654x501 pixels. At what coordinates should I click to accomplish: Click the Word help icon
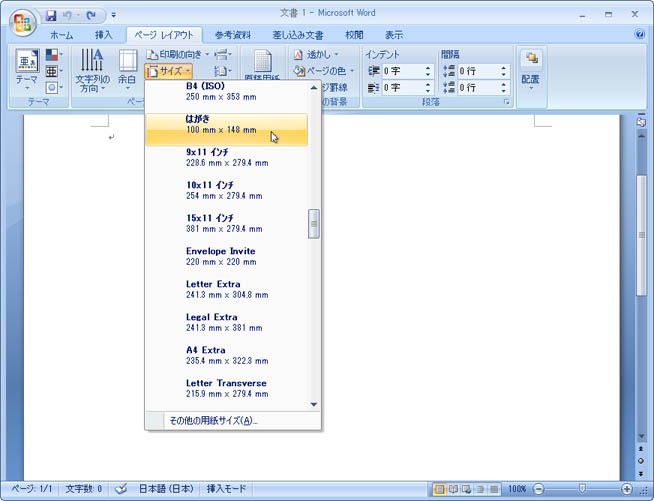pos(640,34)
